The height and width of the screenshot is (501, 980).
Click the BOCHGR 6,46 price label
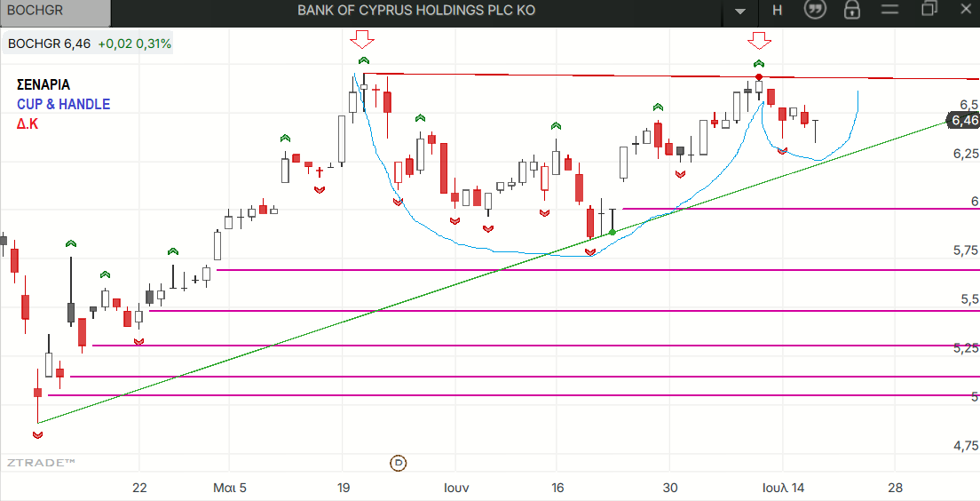coord(50,44)
